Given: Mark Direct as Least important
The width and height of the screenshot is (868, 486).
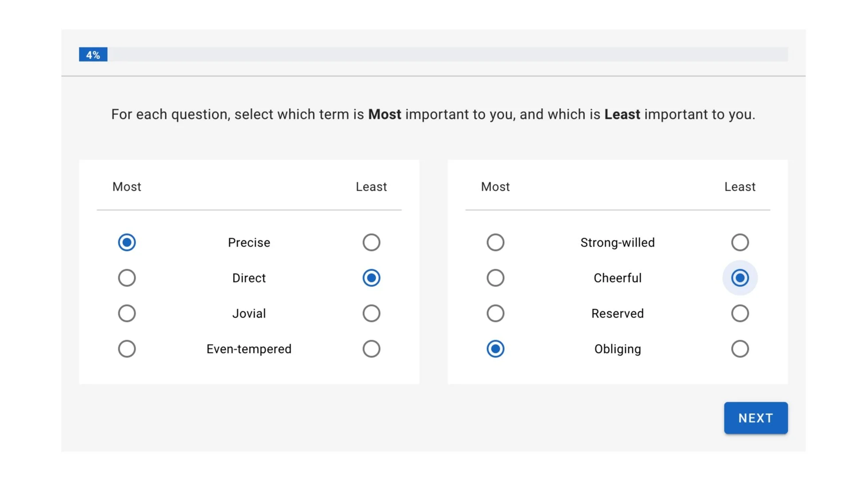Looking at the screenshot, I should click(371, 278).
